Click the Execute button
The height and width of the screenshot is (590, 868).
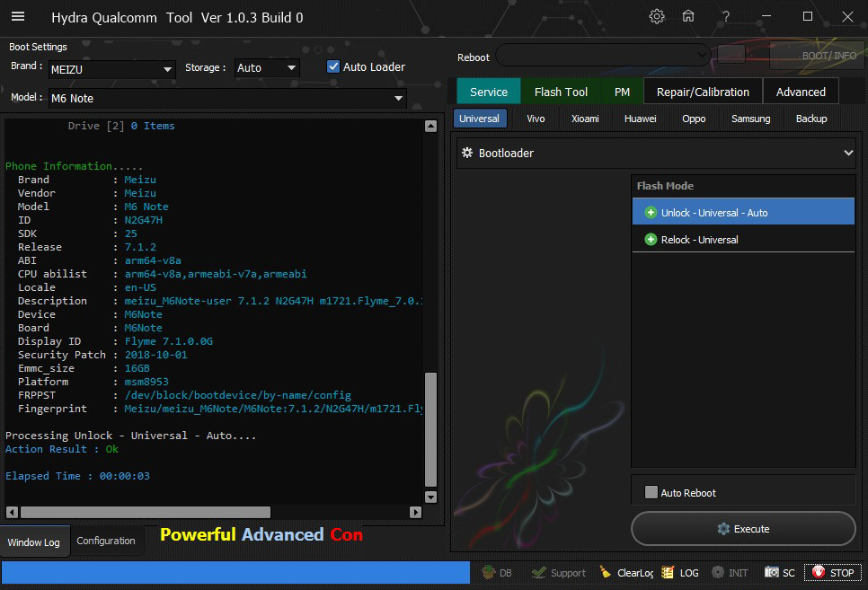tap(743, 529)
